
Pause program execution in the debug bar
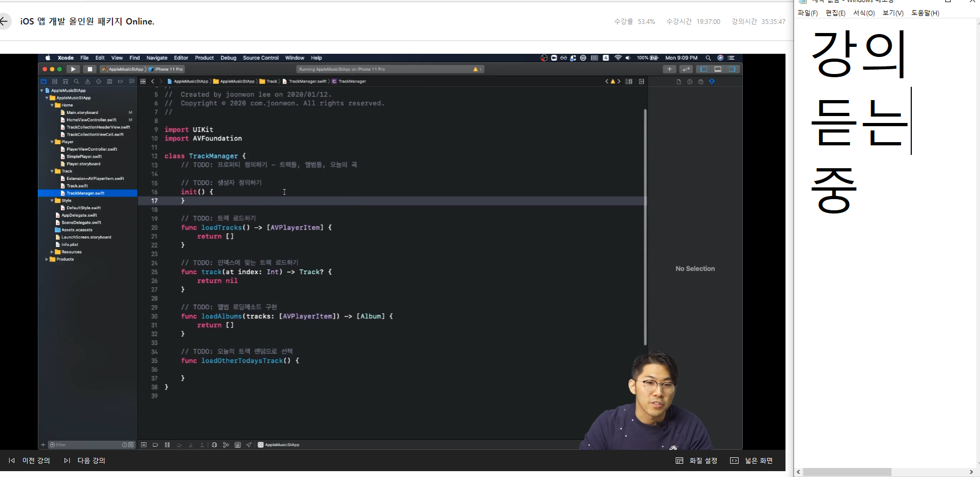[x=167, y=445]
